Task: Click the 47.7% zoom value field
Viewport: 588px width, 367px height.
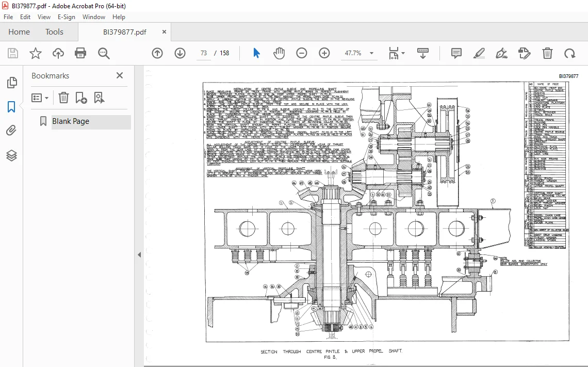Action: click(x=353, y=53)
